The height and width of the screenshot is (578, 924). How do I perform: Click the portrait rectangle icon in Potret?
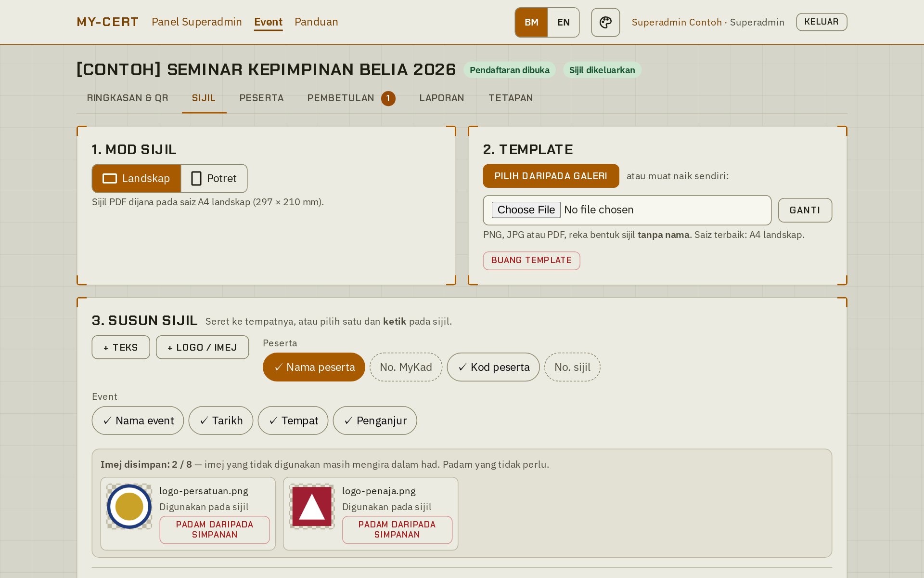coord(196,179)
